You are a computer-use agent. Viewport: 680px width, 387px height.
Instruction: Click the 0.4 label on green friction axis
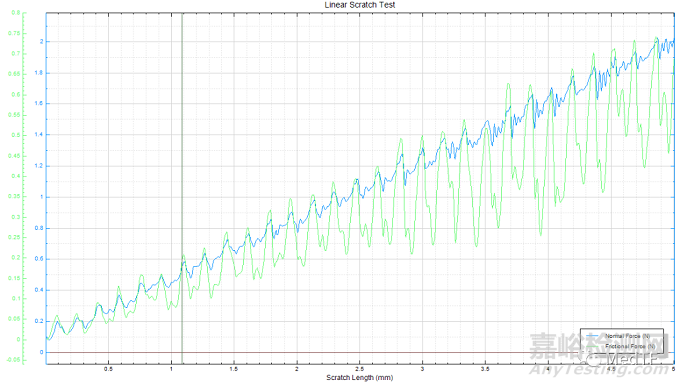pyautogui.click(x=16, y=176)
